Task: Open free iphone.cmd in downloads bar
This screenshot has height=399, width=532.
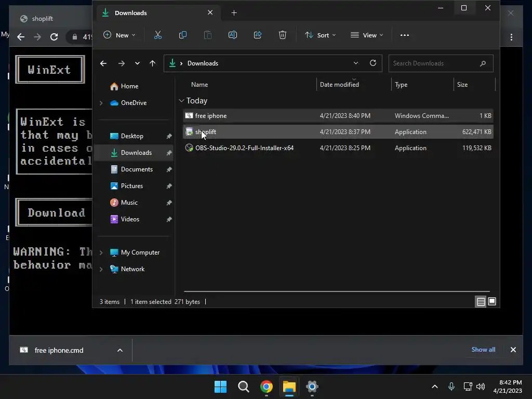Action: [59, 350]
